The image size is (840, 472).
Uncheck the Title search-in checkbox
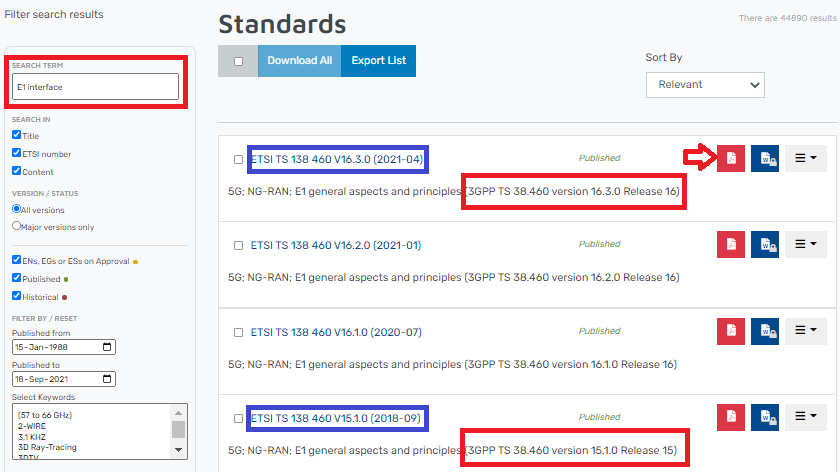click(16, 136)
